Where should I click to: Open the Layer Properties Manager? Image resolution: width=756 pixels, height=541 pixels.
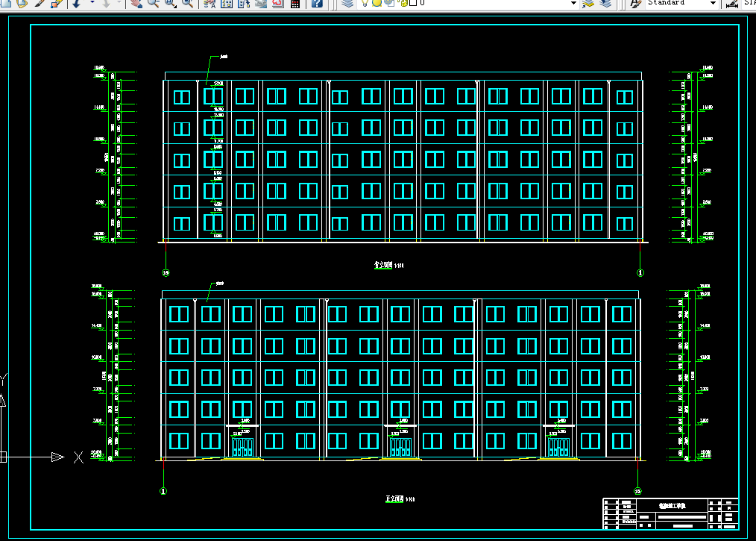tap(347, 4)
